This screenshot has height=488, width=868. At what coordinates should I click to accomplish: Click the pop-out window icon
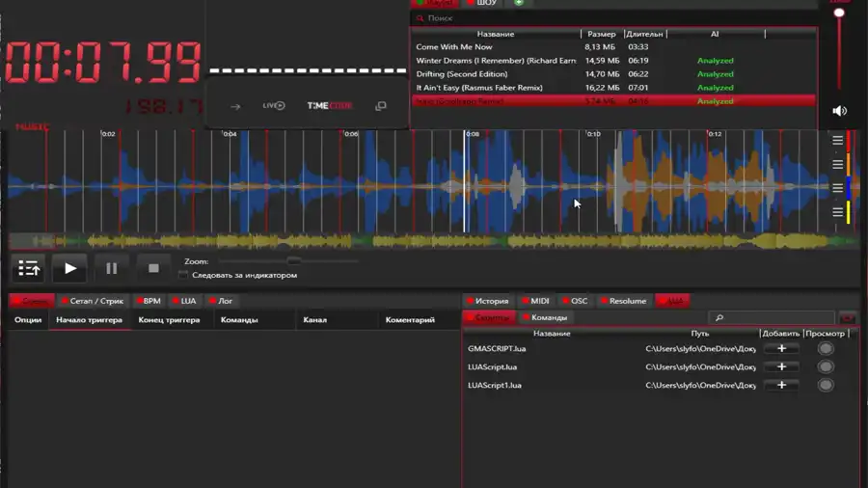pos(381,106)
